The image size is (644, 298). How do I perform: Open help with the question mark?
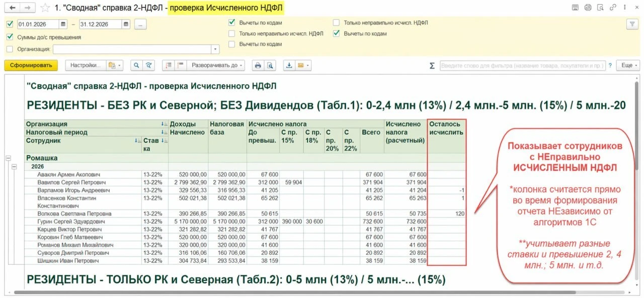pyautogui.click(x=610, y=65)
